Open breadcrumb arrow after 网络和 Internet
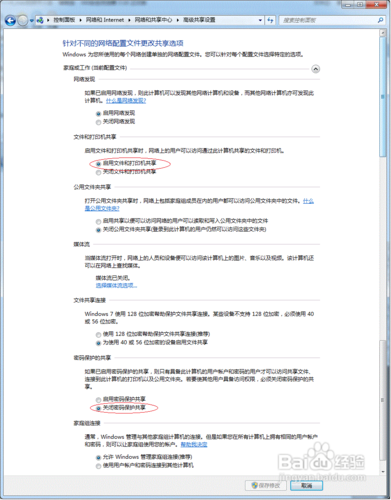The width and height of the screenshot is (391, 500). pyautogui.click(x=129, y=20)
